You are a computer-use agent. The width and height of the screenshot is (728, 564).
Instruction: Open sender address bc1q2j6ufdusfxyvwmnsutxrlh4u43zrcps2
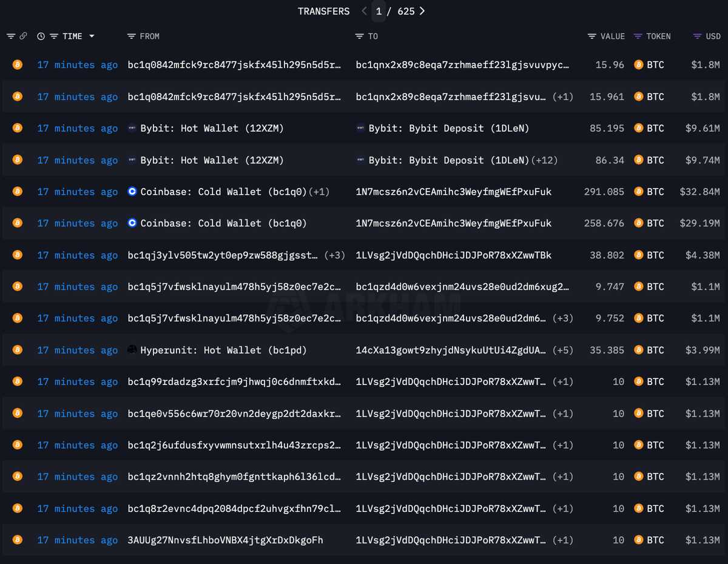pos(235,445)
